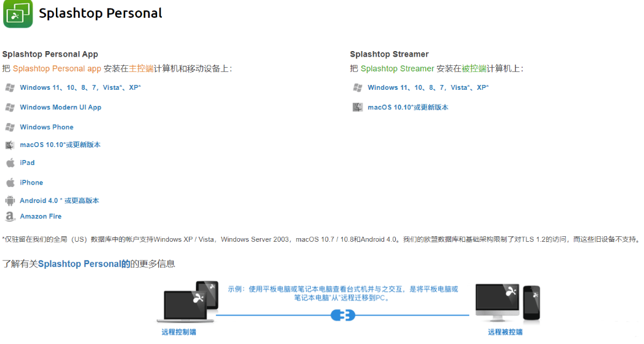Open Streamer macOS 10.10 download link
This screenshot has height=344, width=644.
408,107
